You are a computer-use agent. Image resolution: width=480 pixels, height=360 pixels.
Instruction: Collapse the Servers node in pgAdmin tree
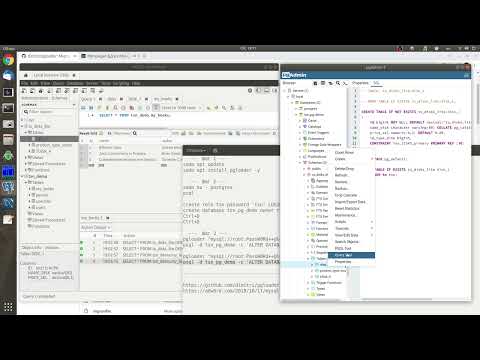(285, 91)
